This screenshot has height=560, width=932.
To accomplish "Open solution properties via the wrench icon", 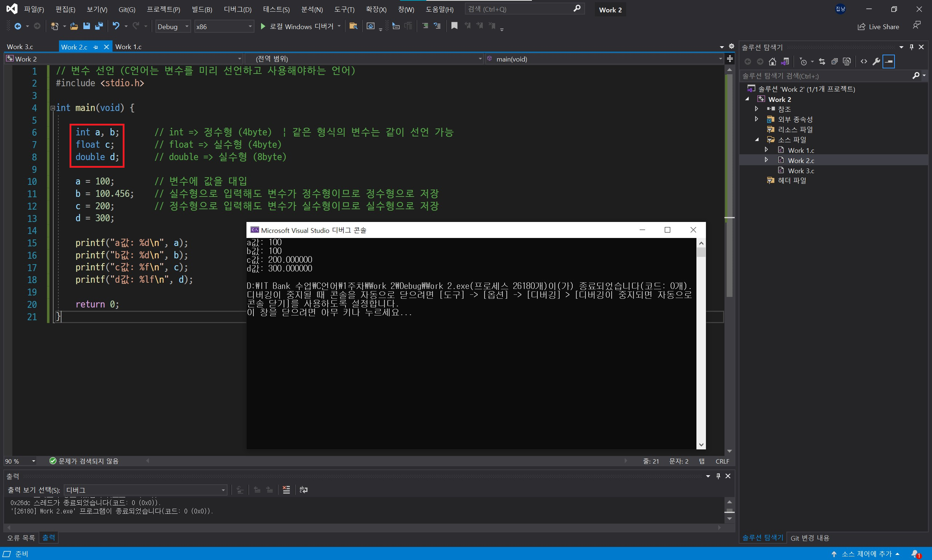I will pyautogui.click(x=876, y=61).
